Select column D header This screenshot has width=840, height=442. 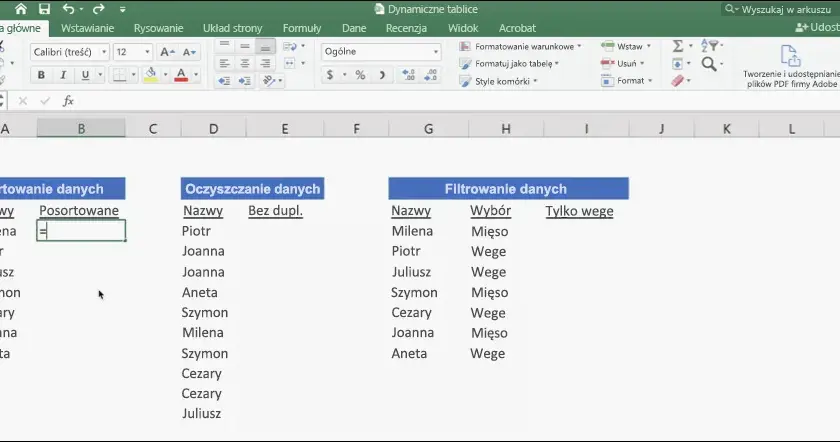click(x=213, y=129)
